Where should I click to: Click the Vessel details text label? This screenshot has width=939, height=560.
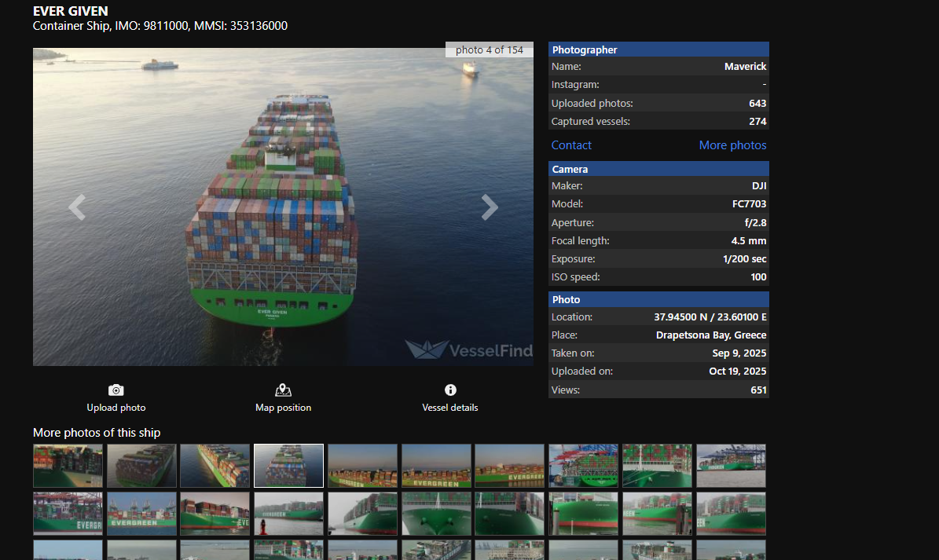tap(450, 408)
